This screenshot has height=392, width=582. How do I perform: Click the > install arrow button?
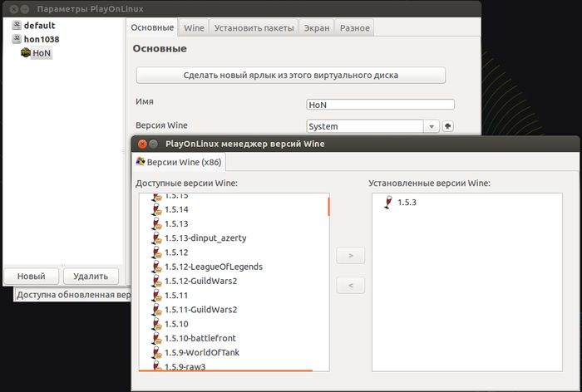tap(350, 256)
